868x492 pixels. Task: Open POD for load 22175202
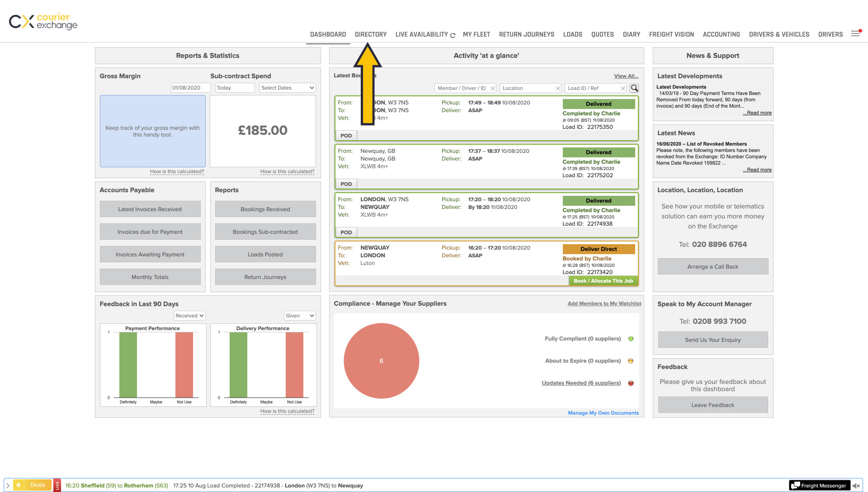[346, 184]
